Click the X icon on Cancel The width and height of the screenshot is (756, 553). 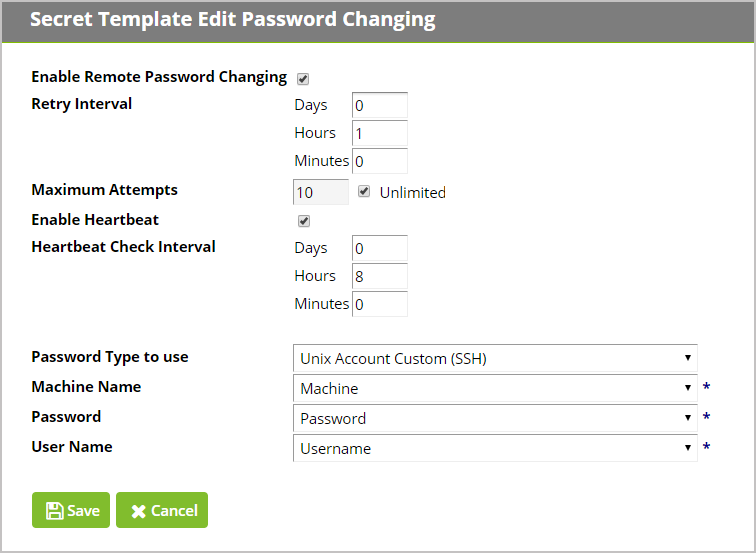138,511
